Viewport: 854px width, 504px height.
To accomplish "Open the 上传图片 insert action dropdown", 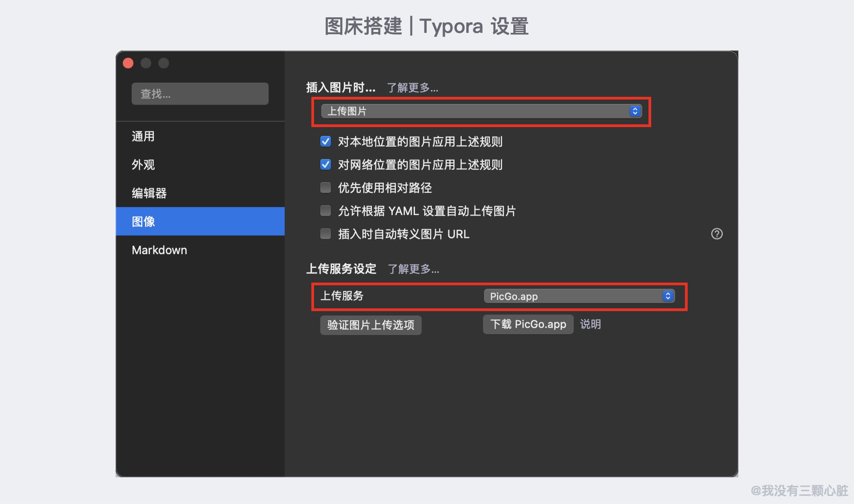I will coord(481,111).
